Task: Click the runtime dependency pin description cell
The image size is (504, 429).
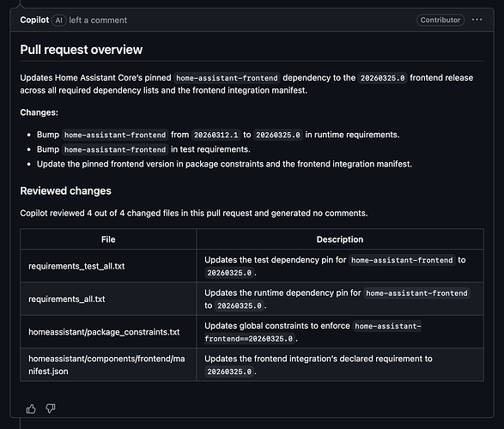Action: pos(340,299)
